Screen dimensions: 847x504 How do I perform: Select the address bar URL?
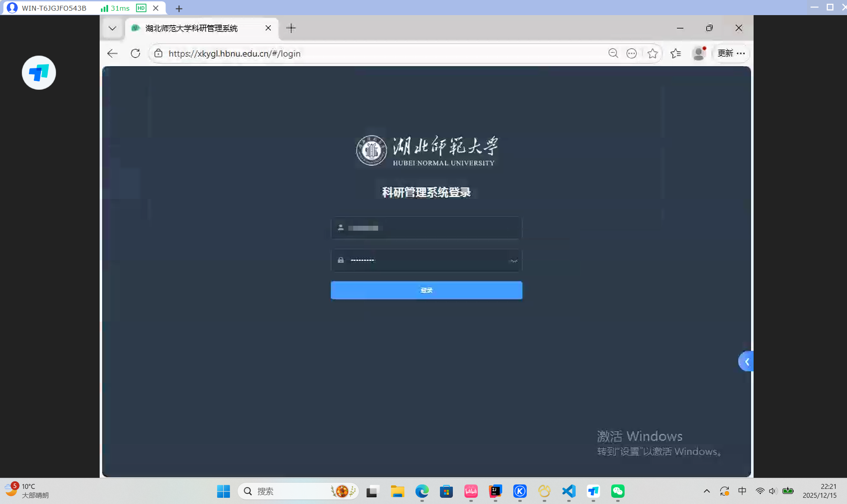pyautogui.click(x=234, y=53)
